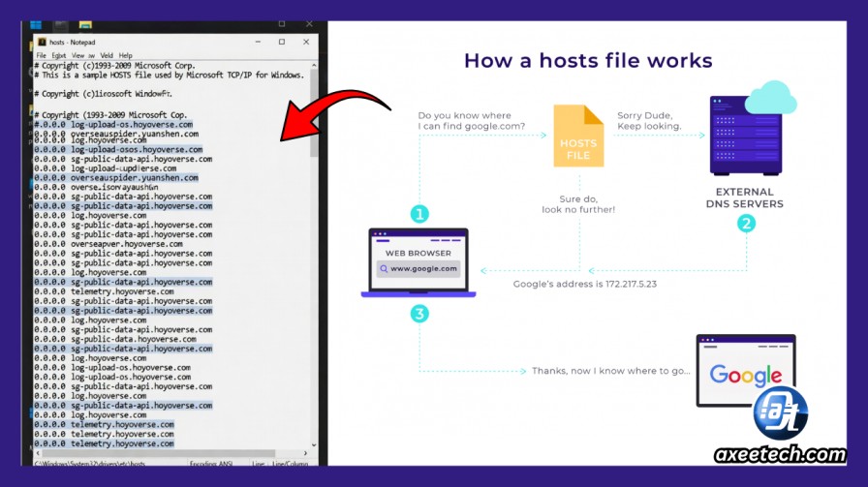Screen dimensions: 868x487
Task: Click the 'sg-public-data.hoyoverse.com' line
Action: pyautogui.click(x=115, y=339)
